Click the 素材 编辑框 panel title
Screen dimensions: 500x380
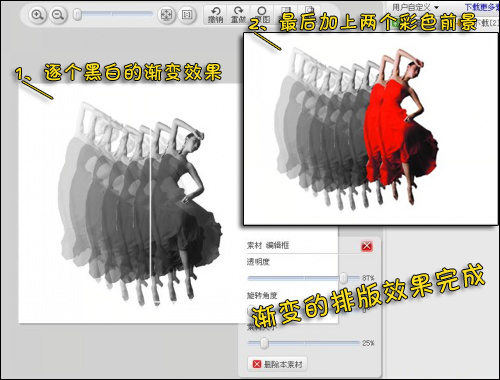click(x=268, y=246)
